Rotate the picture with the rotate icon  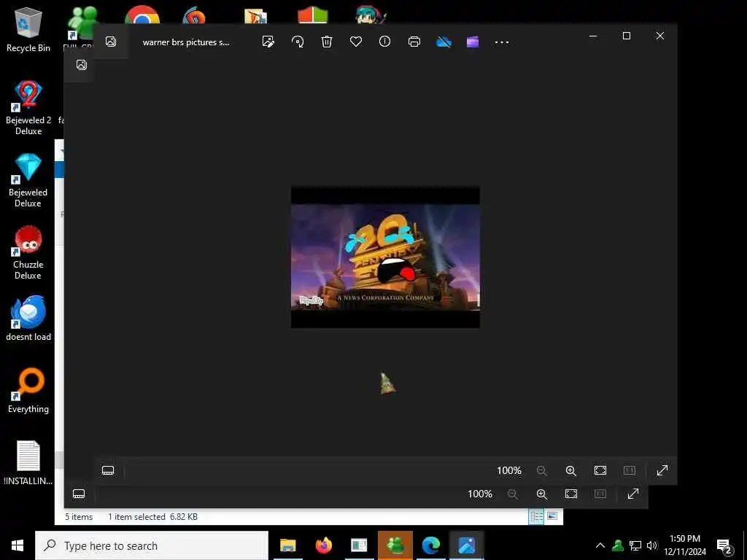coord(298,42)
